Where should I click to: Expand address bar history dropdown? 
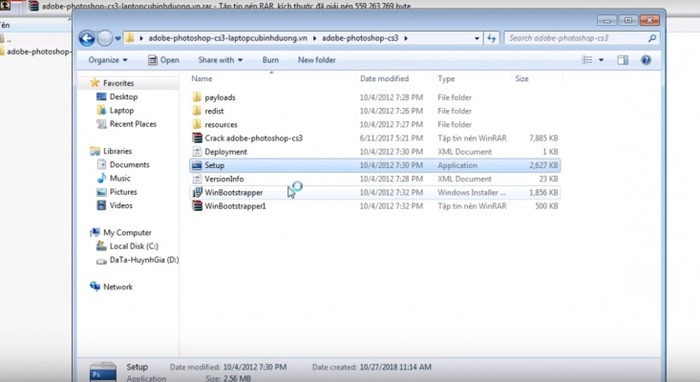(477, 38)
